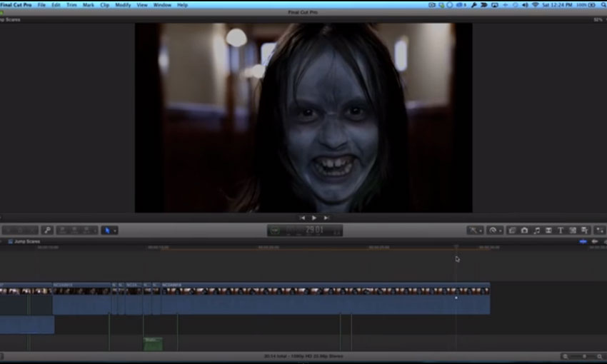Click the playhead marker on the ruler
Image resolution: width=607 pixels, height=364 pixels.
[456, 246]
